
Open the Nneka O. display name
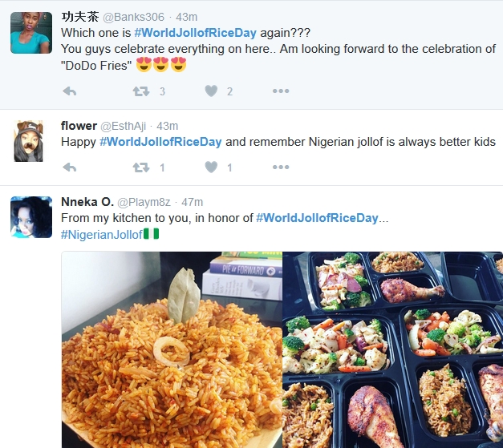click(87, 201)
